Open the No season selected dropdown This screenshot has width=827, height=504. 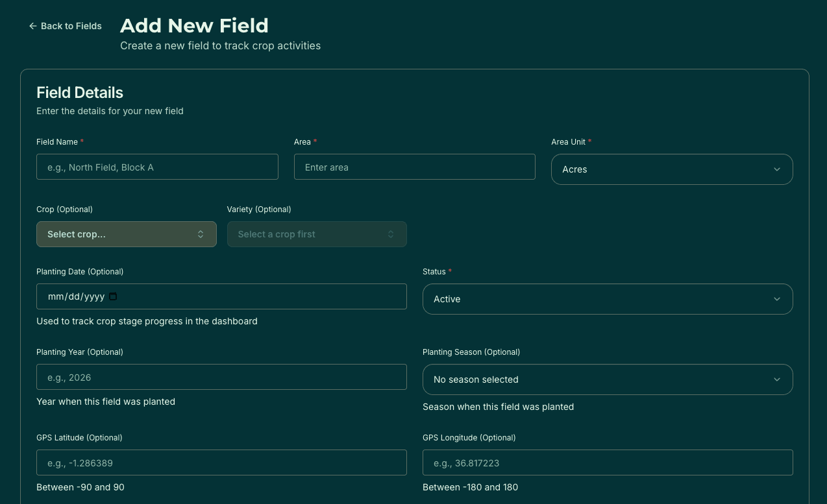pyautogui.click(x=608, y=379)
